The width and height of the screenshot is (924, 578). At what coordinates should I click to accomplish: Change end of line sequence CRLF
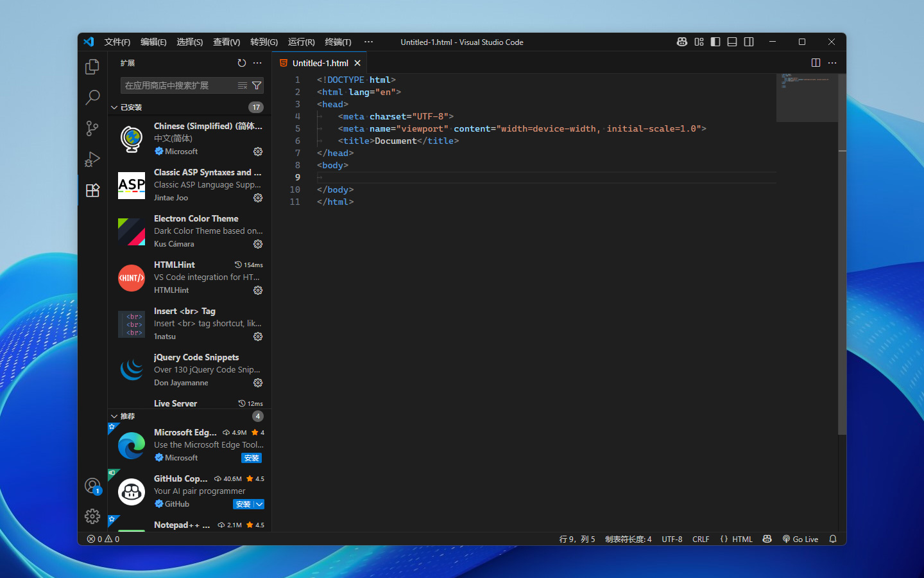point(701,539)
